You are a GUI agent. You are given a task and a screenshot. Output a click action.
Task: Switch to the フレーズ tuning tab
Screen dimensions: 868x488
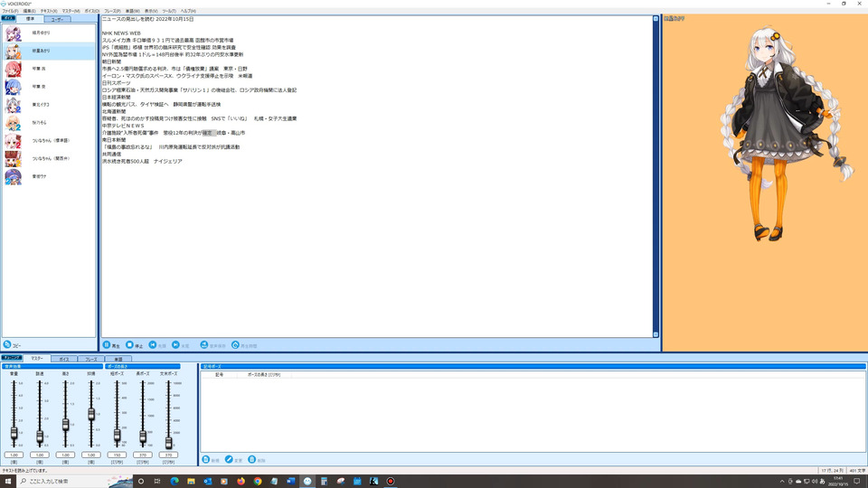click(x=90, y=359)
